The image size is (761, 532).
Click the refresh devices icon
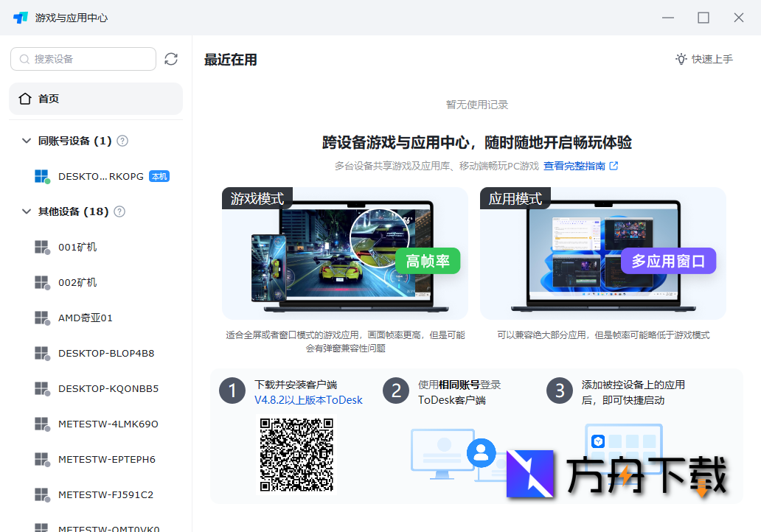point(171,59)
